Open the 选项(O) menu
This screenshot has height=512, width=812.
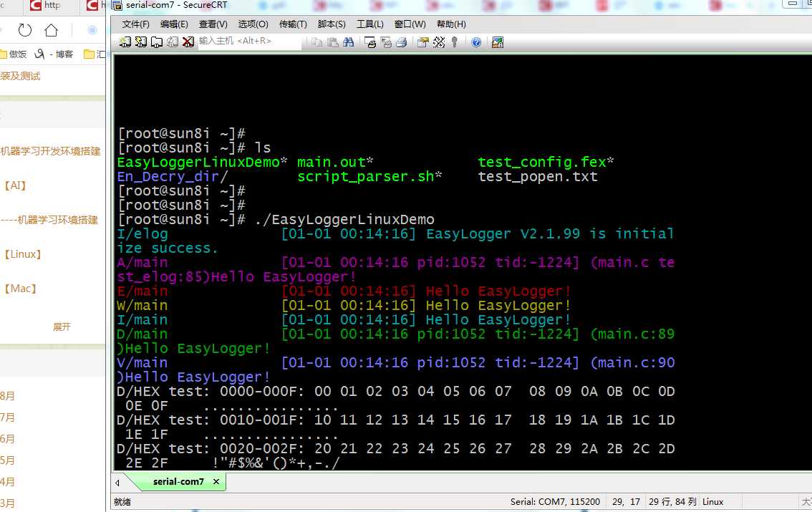253,24
